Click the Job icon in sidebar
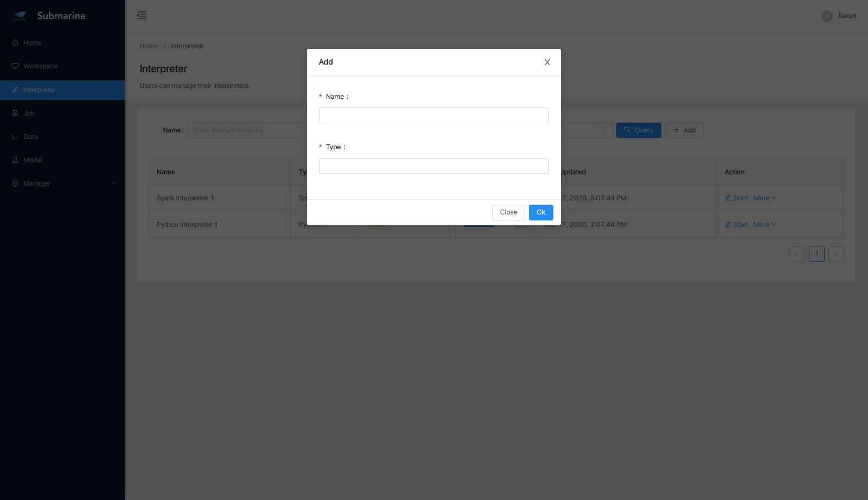 coord(15,113)
